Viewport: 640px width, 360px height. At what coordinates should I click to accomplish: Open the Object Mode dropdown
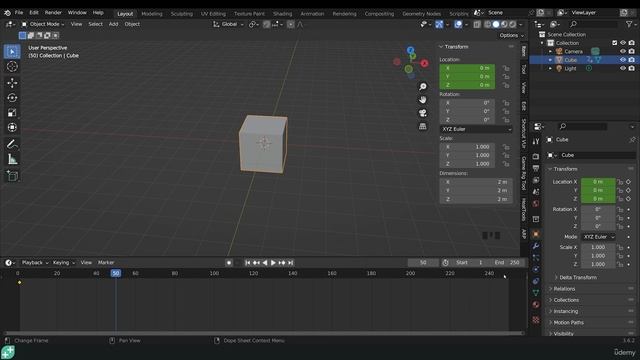pos(42,24)
